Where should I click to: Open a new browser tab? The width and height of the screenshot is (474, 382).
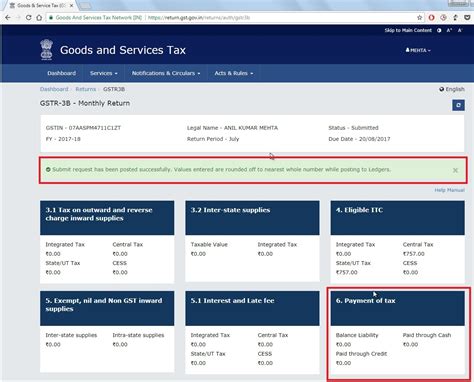(x=86, y=6)
